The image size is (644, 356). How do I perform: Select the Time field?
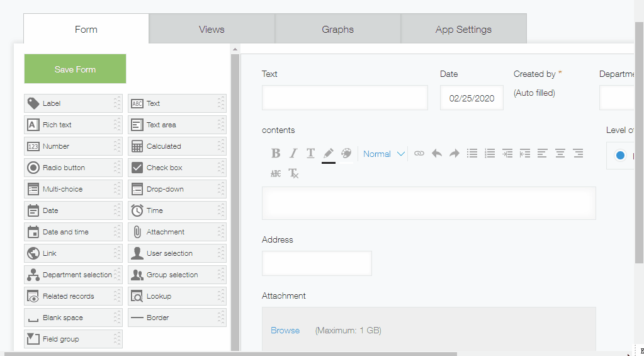[177, 210]
